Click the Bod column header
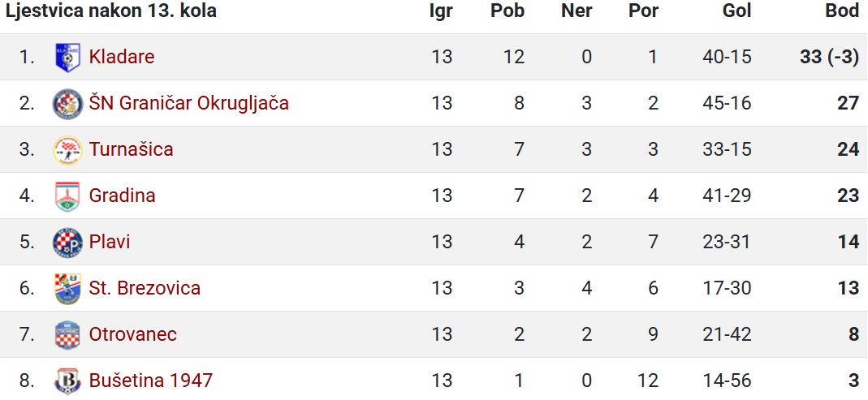This screenshot has width=868, height=400. 842,11
